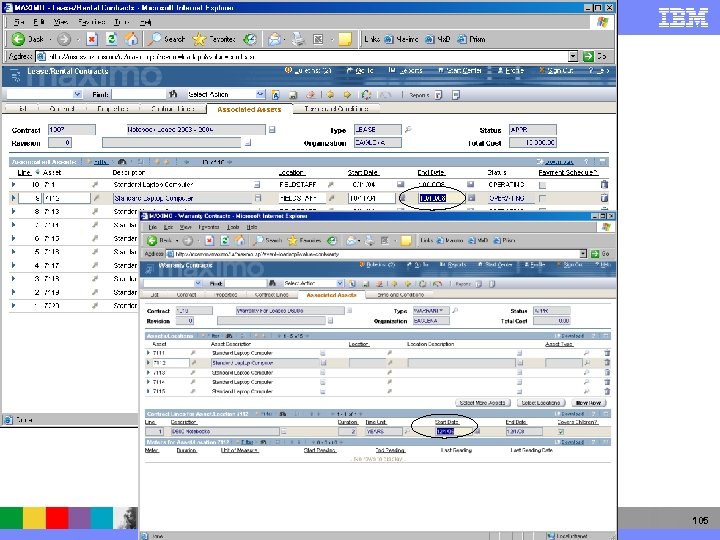Click Asset Type column header in Warranty Contracts
The image size is (720, 540).
(x=559, y=344)
